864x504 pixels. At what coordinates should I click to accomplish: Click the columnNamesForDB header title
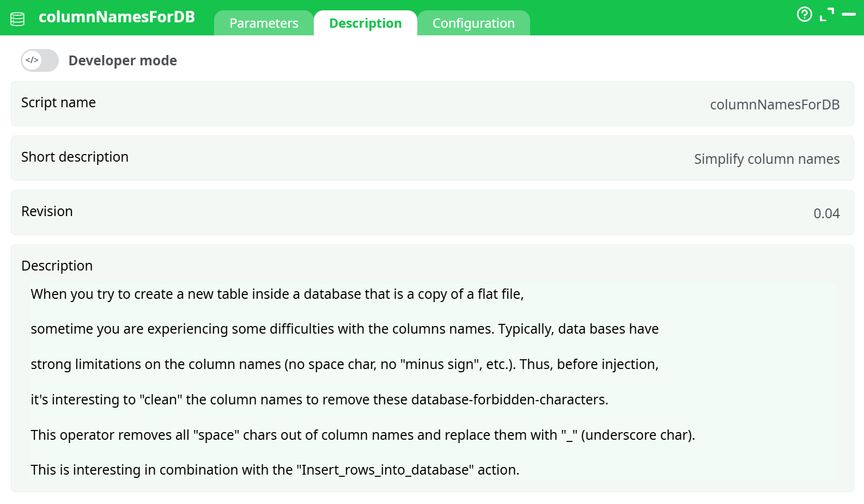[x=117, y=17]
